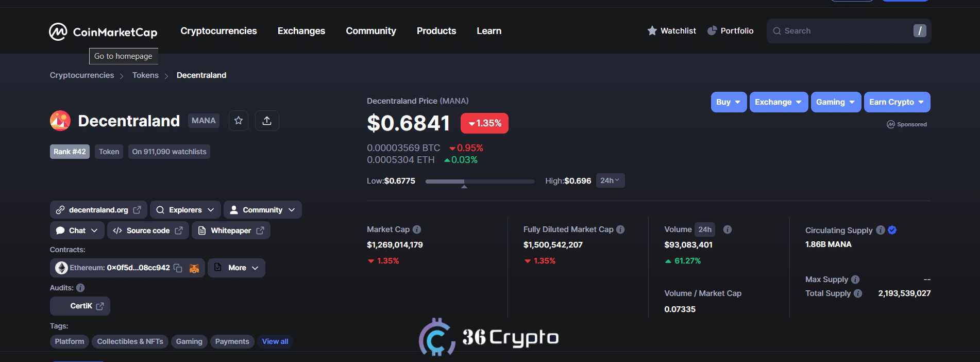Expand the Chat dropdown
This screenshot has height=362, width=980.
77,231
